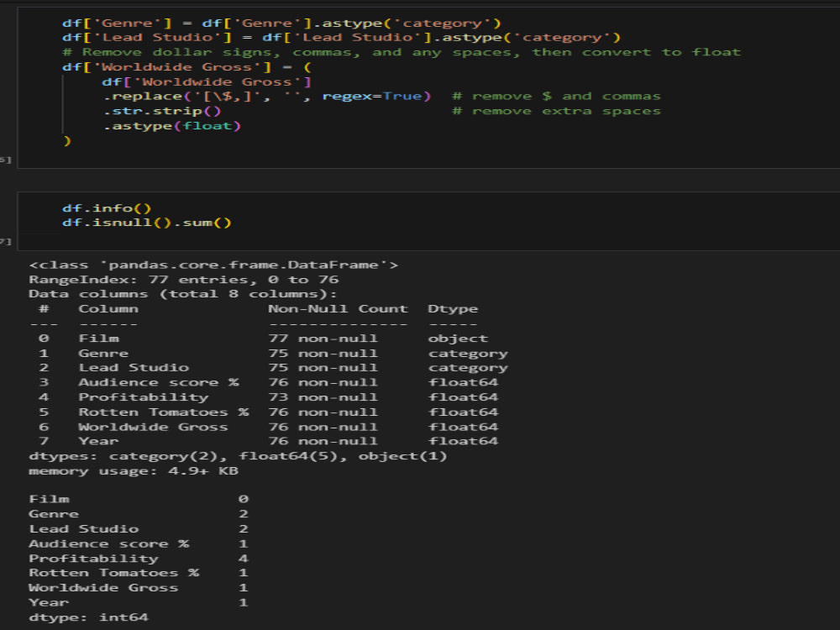Click 'Worldwide Gross' in null count list
This screenshot has height=630, width=840.
(x=103, y=588)
